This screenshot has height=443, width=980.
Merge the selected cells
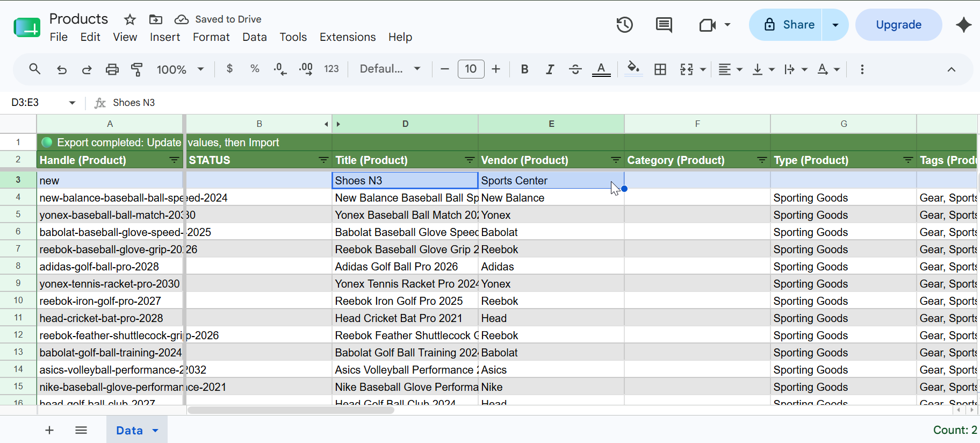tap(686, 69)
